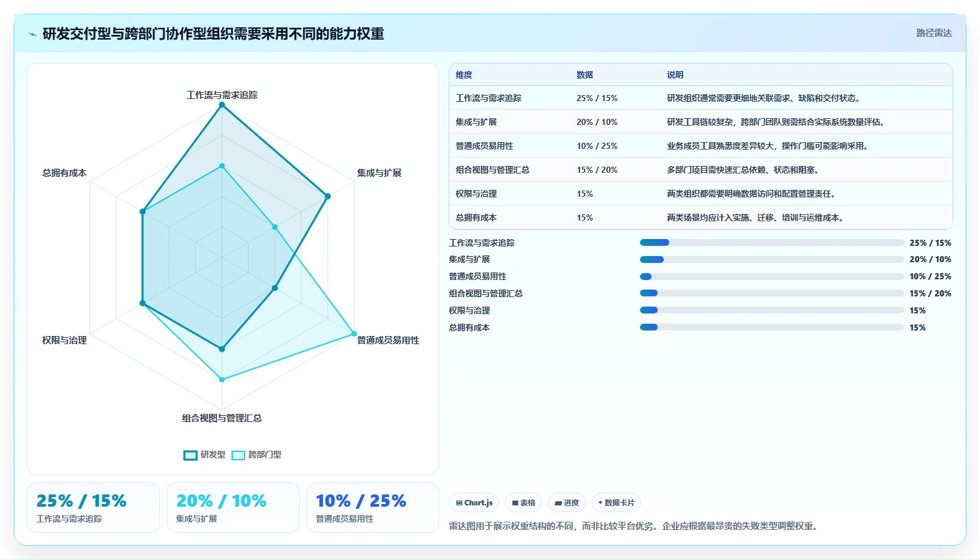This screenshot has width=980, height=560.
Task: Click the data point on 总拥有成本 axis
Action: (142, 212)
